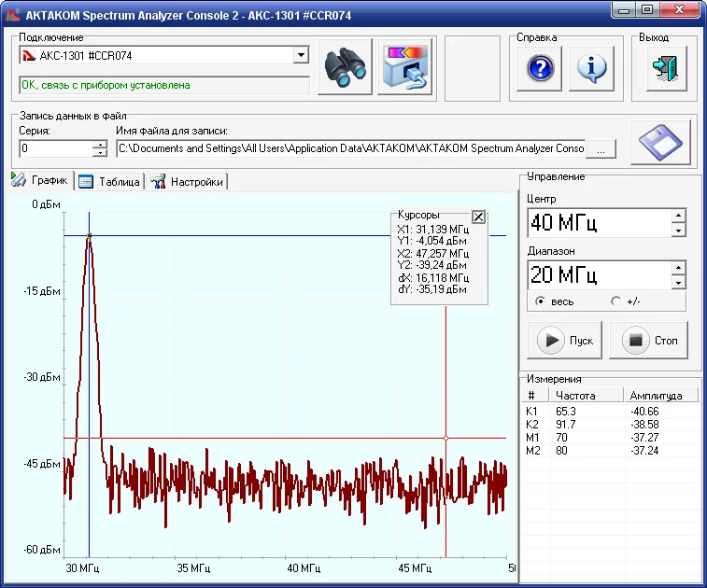Select the K2 measurement row
Screen dimensions: 707x588
(x=611, y=424)
